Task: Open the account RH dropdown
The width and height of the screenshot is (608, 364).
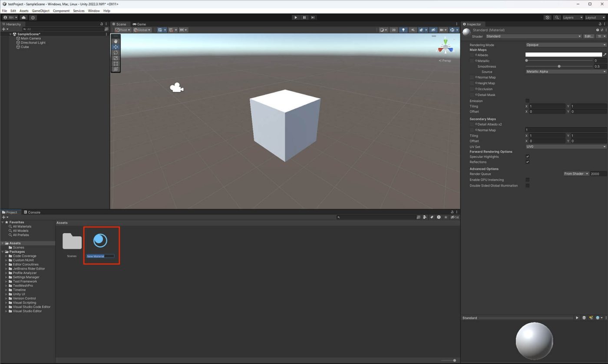Action: coord(10,17)
